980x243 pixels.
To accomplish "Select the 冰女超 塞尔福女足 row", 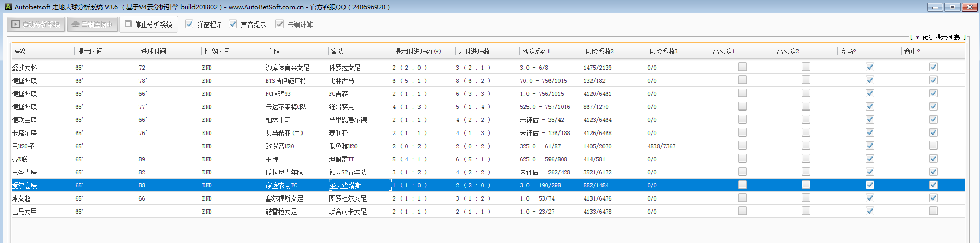I will [x=283, y=198].
